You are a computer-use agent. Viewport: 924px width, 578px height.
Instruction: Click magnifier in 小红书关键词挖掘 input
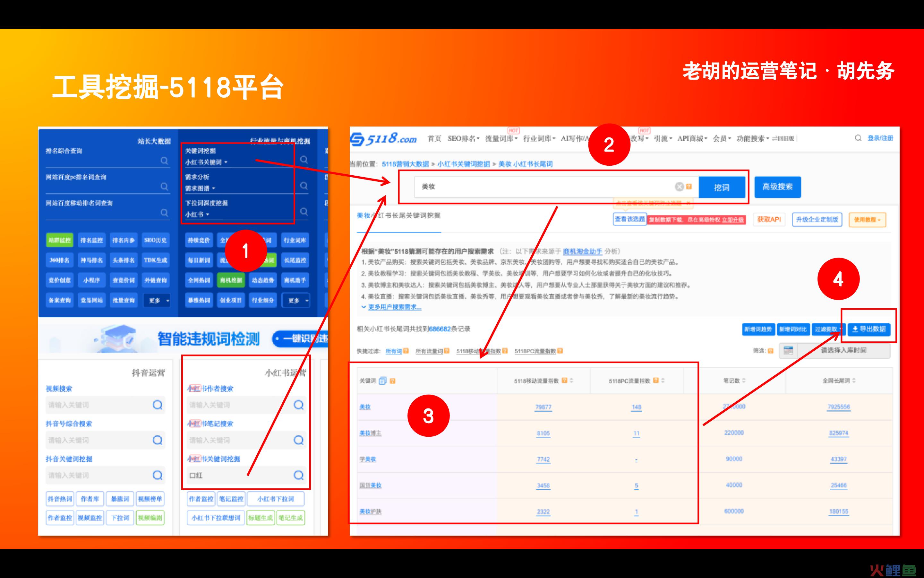click(x=299, y=475)
